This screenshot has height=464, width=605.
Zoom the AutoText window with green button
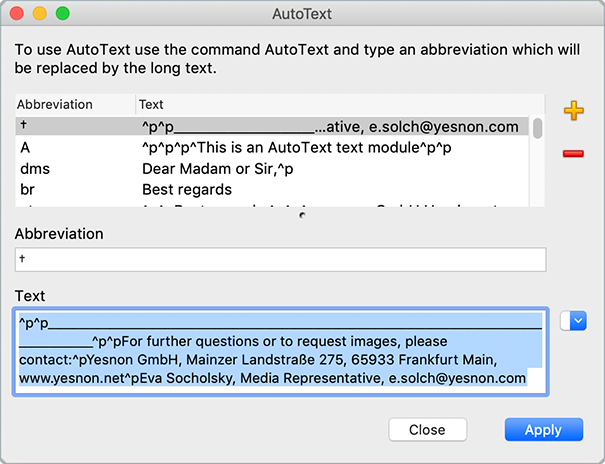62,15
